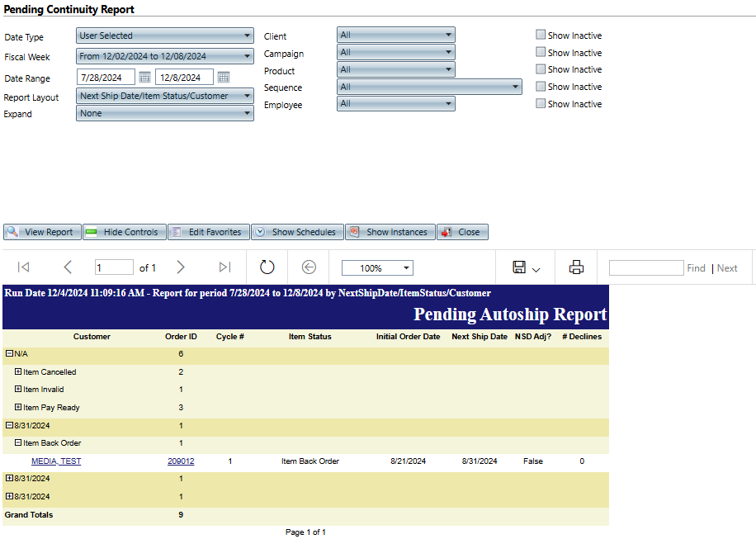
Task: Click the Next search link
Action: (727, 268)
